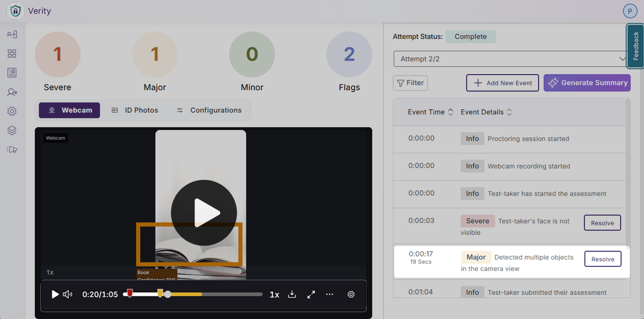The width and height of the screenshot is (644, 319).
Task: Open the Feedback side tab
Action: [x=635, y=46]
